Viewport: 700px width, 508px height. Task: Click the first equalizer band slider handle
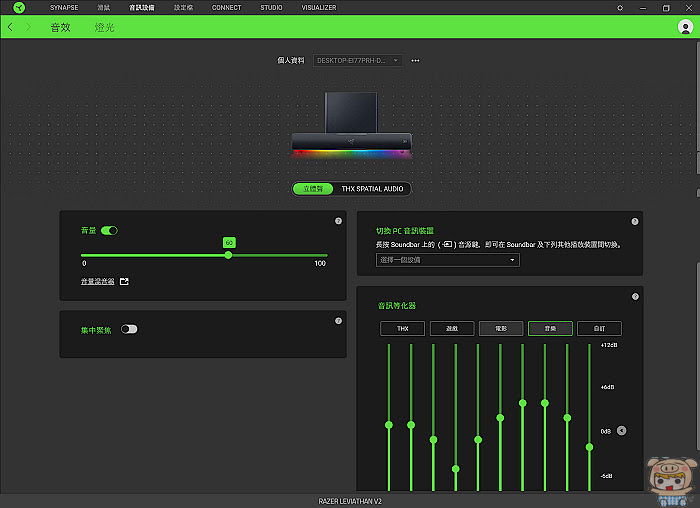(389, 425)
